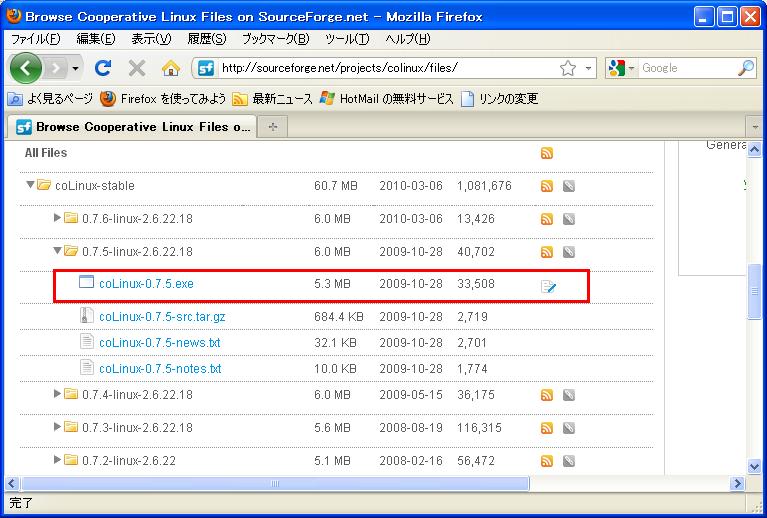Open the ツール(T) menu

[x=347, y=39]
